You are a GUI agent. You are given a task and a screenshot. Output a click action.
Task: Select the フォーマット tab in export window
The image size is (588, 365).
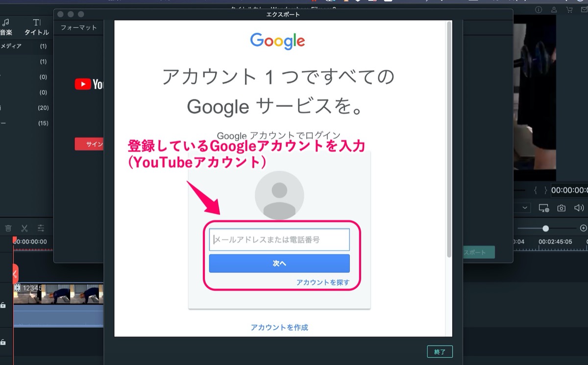pos(79,28)
